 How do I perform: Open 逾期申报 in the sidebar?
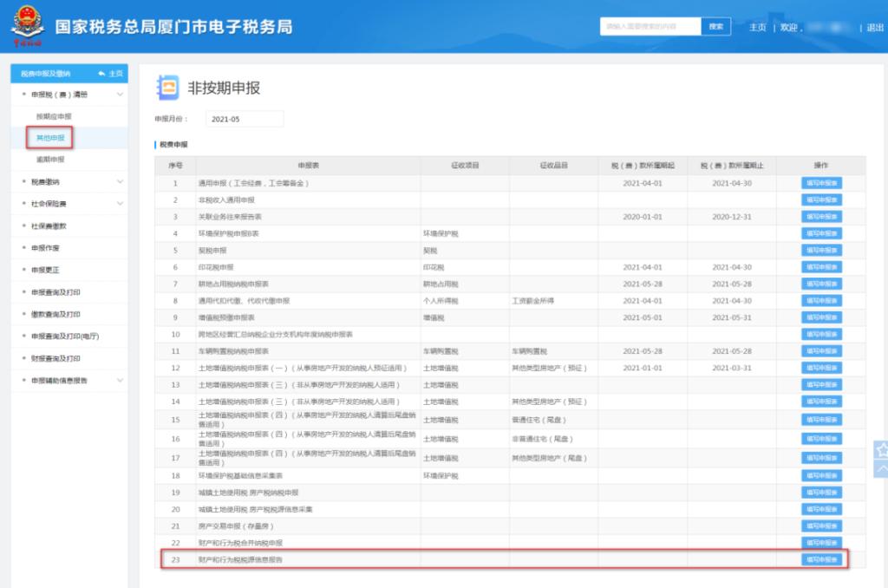[49, 160]
